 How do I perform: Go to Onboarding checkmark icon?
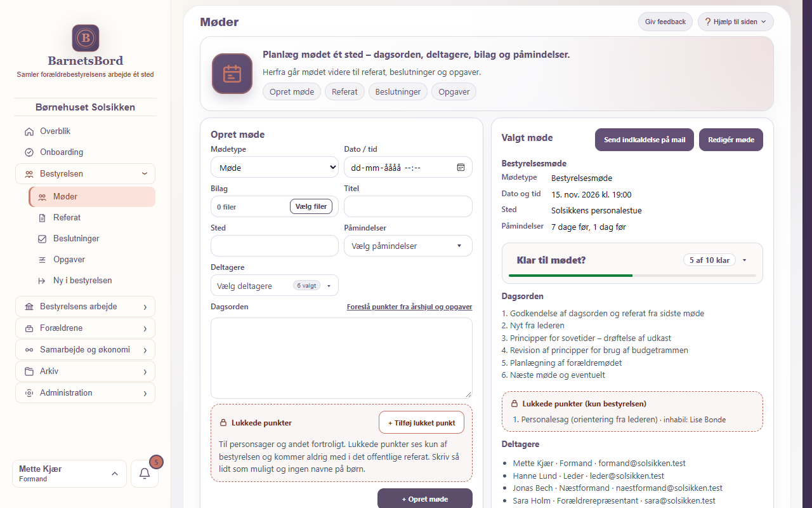pyautogui.click(x=29, y=152)
